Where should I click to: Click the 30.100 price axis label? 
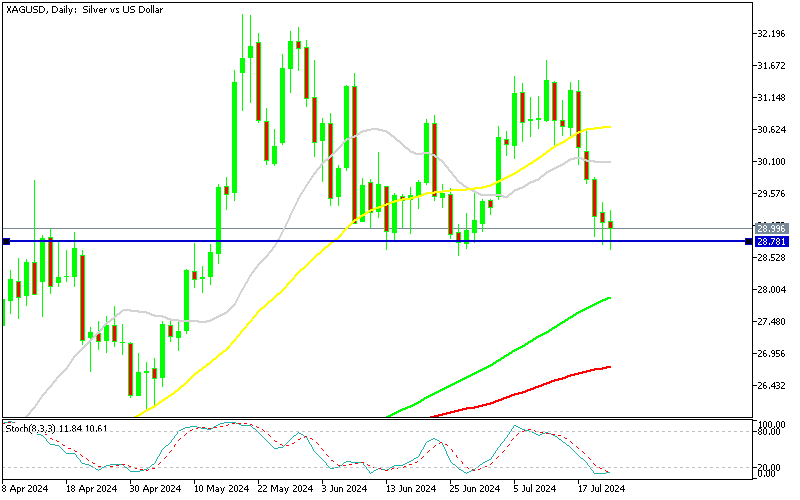pos(772,162)
